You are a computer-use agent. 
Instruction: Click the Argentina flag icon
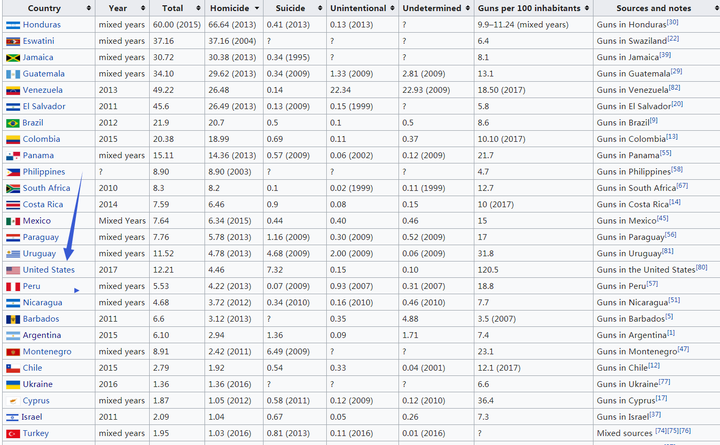(13, 336)
